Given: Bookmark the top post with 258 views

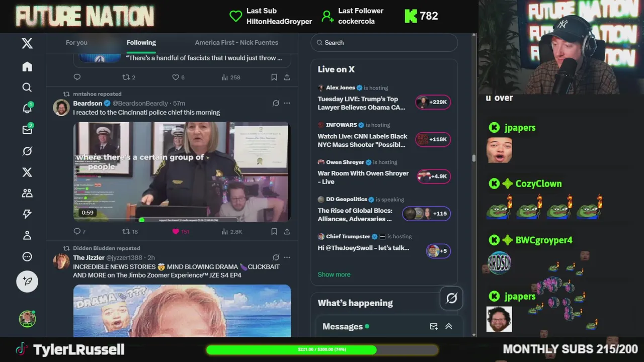Looking at the screenshot, I should pos(274,77).
